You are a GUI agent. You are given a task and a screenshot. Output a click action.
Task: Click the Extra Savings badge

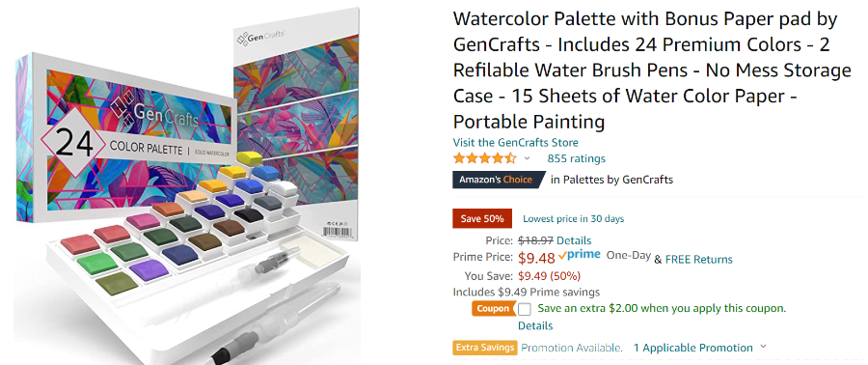pyautogui.click(x=485, y=348)
